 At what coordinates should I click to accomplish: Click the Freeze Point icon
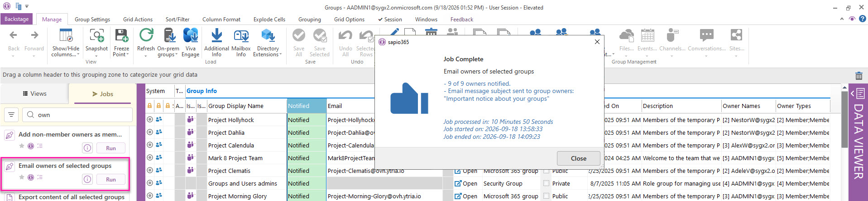121,35
